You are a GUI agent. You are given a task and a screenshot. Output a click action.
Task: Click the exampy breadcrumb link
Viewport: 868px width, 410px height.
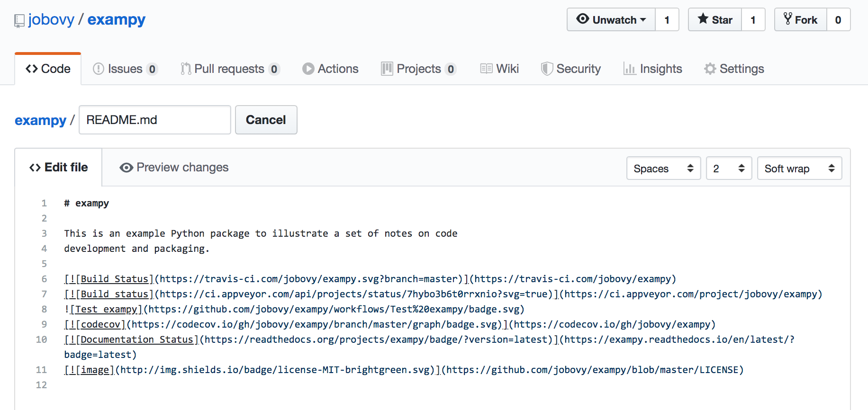pyautogui.click(x=41, y=120)
